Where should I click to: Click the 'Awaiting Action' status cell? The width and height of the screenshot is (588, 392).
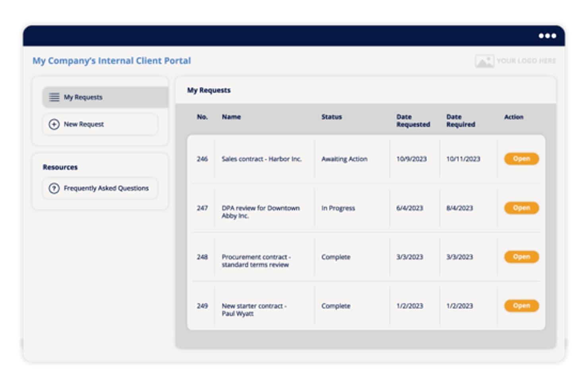click(344, 159)
